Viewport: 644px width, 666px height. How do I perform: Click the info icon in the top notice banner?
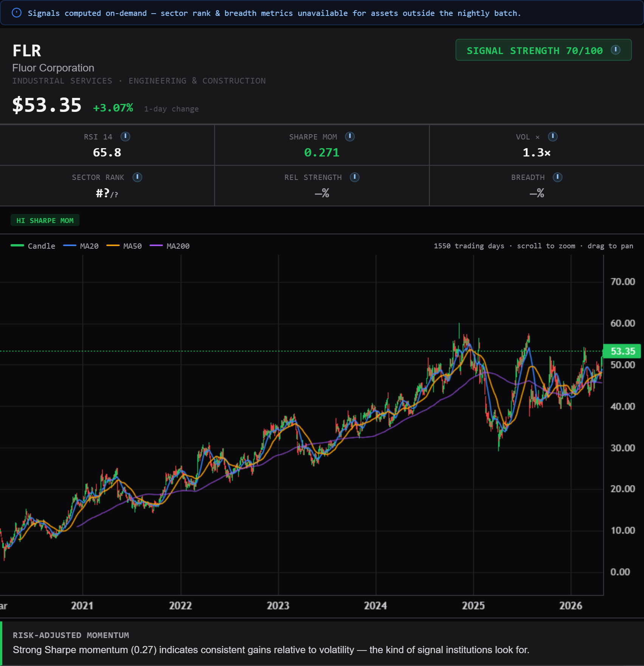point(17,13)
